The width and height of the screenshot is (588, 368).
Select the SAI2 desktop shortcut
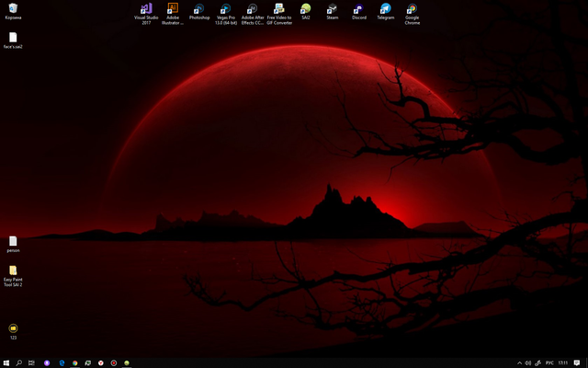point(306,11)
